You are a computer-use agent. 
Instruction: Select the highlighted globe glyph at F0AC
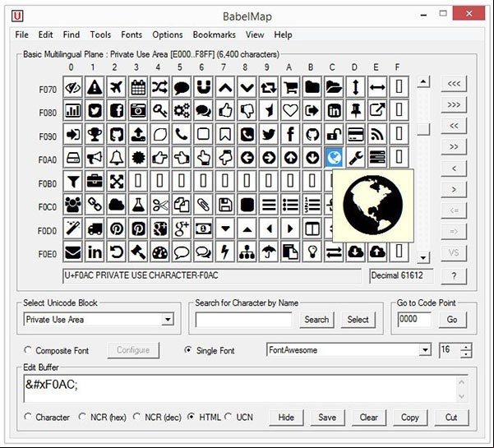tap(334, 158)
